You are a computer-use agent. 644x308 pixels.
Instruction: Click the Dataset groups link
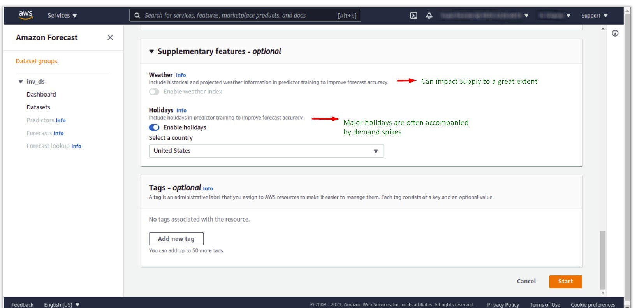tap(37, 61)
